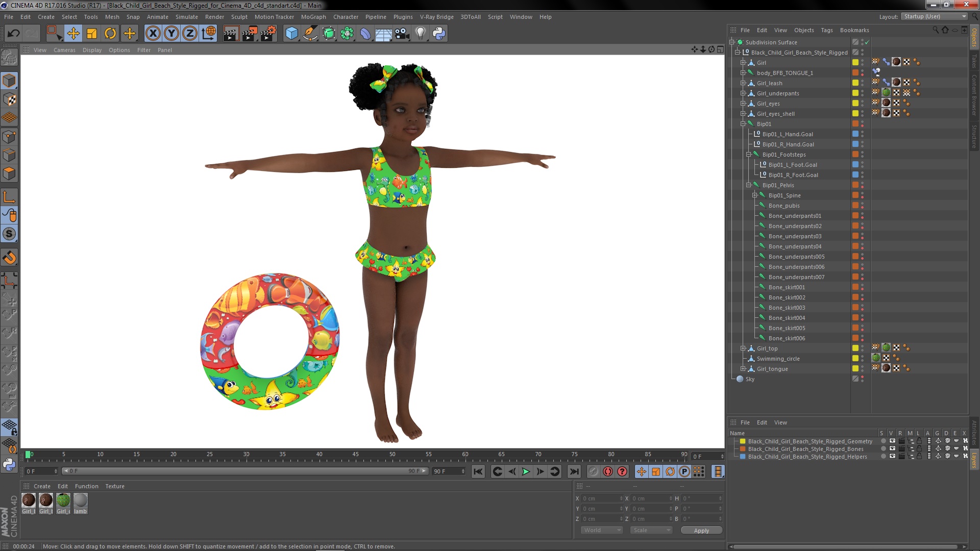Image resolution: width=980 pixels, height=551 pixels.
Task: Select the lamb material thumbnail
Action: [x=80, y=504]
